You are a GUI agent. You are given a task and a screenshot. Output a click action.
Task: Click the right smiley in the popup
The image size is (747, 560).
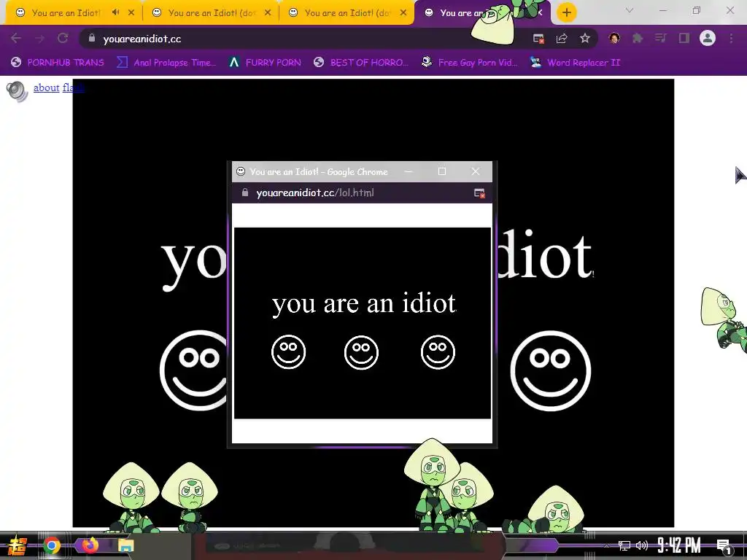[438, 352]
